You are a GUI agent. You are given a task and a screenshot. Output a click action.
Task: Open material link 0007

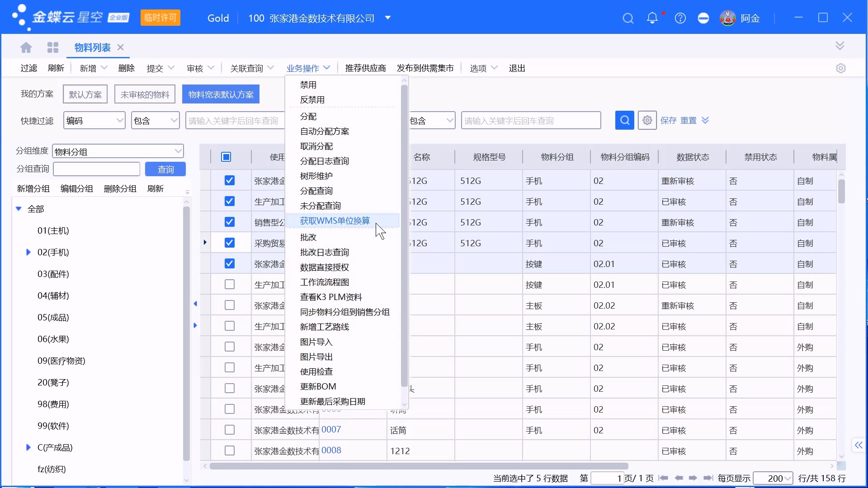[x=331, y=429]
